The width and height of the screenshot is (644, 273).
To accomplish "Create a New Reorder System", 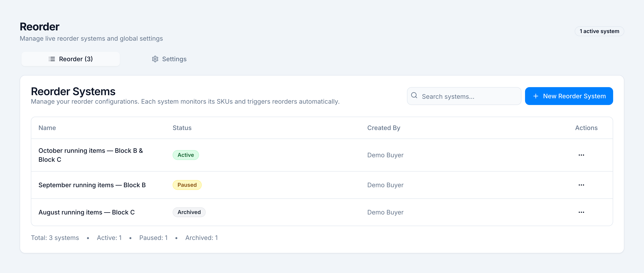I will tap(569, 96).
